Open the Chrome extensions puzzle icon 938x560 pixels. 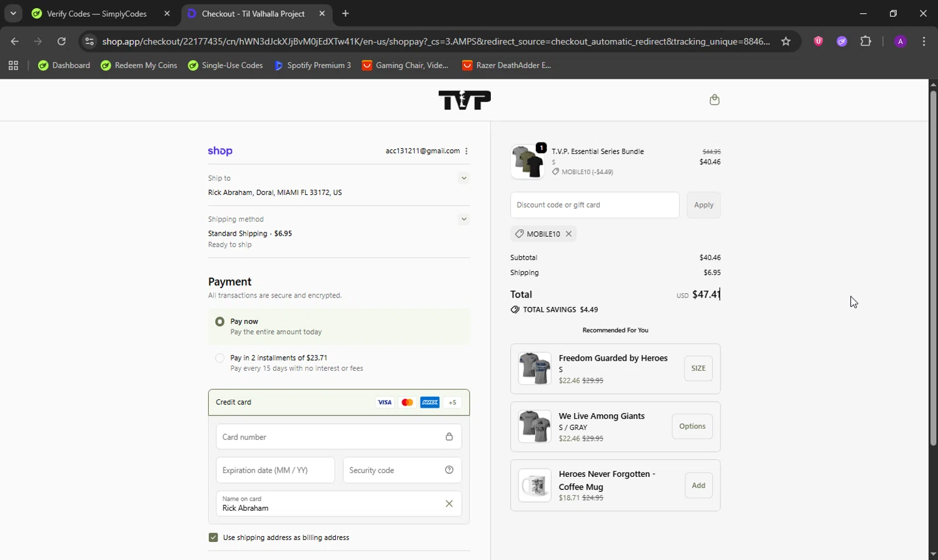point(865,41)
